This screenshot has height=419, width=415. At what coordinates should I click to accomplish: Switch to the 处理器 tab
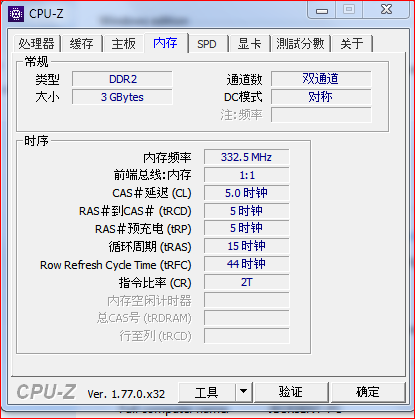[37, 44]
